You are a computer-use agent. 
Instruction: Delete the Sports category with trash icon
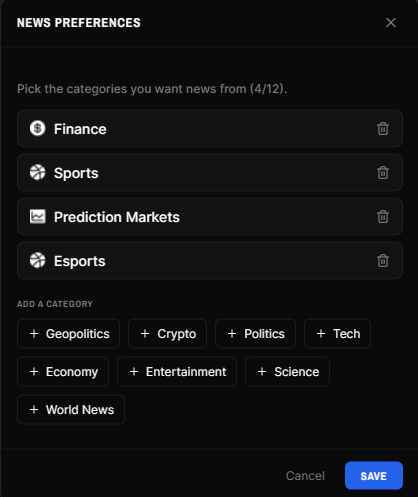383,173
